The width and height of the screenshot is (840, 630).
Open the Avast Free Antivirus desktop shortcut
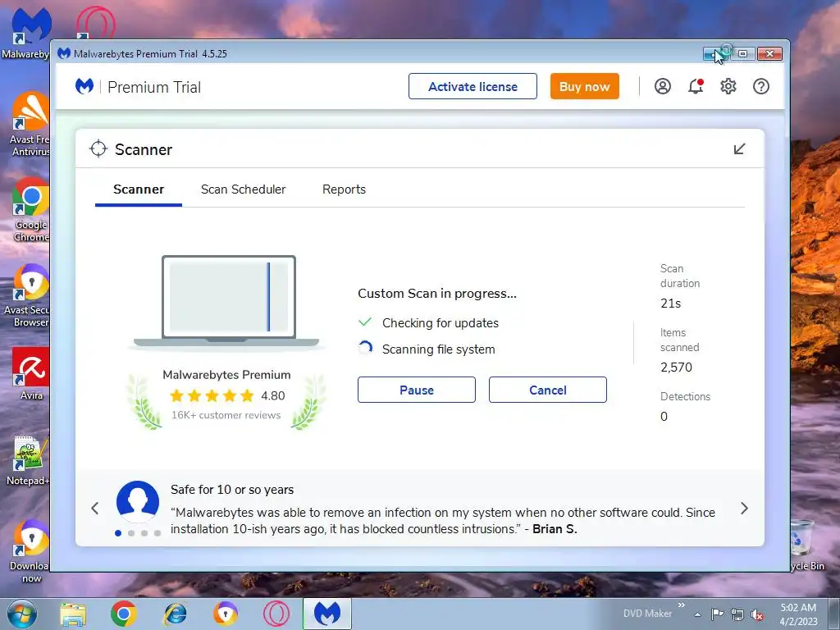[x=30, y=123]
